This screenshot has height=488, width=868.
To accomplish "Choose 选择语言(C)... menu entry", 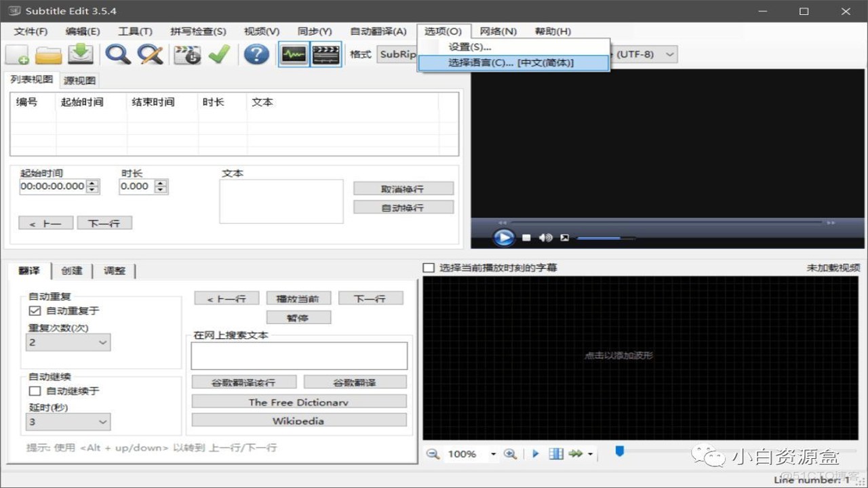I will (x=514, y=62).
